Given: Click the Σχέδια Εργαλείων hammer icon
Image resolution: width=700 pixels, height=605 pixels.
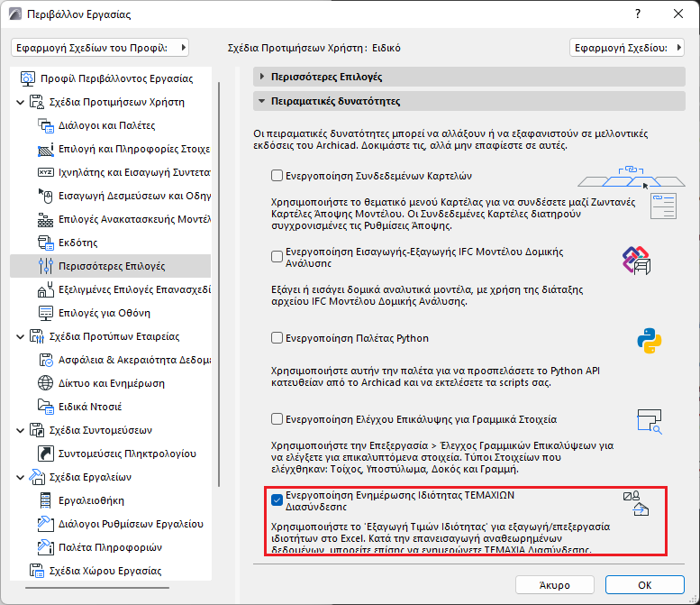Looking at the screenshot, I should pos(37,477).
